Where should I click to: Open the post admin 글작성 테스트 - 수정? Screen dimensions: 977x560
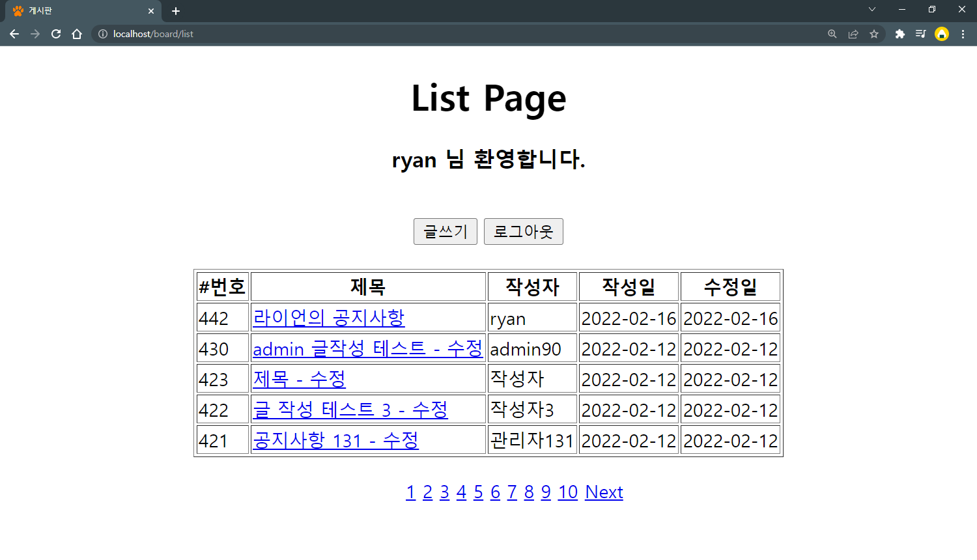[368, 348]
